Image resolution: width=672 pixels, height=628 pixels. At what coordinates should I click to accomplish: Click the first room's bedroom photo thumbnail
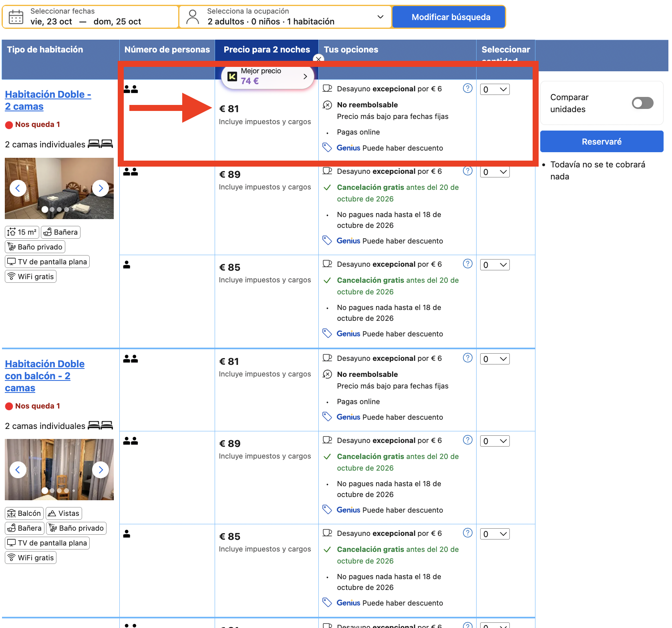[59, 188]
